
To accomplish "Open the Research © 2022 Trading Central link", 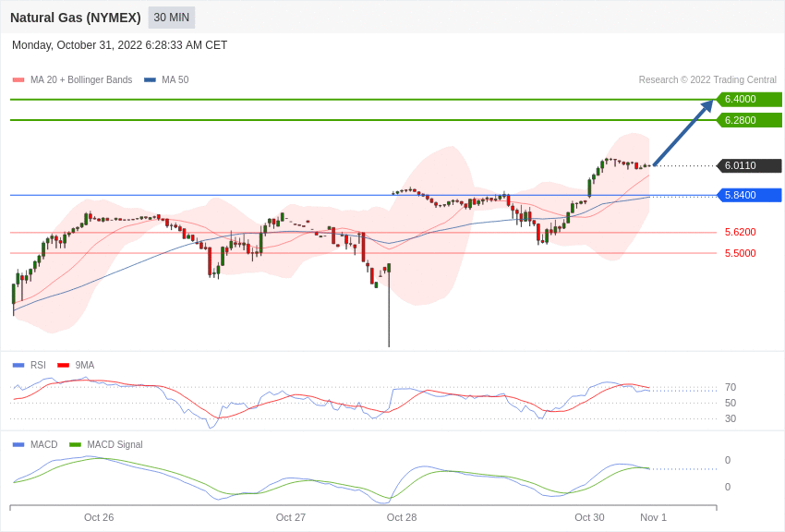I will coord(707,80).
